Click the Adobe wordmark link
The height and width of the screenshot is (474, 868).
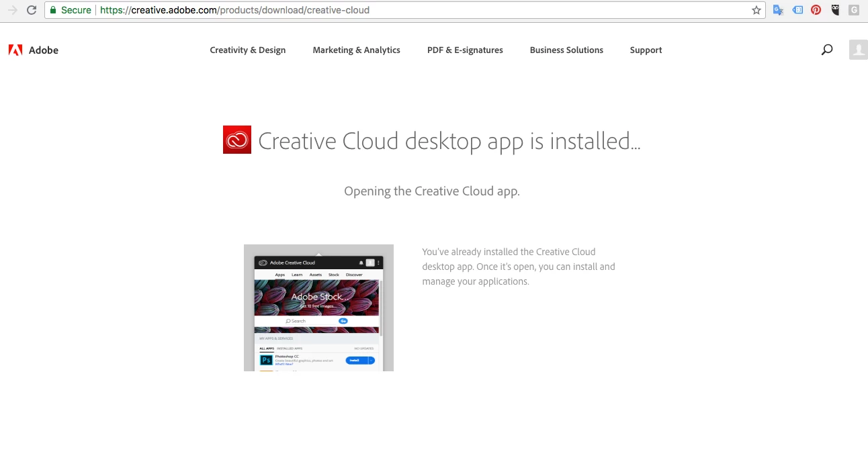tap(44, 50)
